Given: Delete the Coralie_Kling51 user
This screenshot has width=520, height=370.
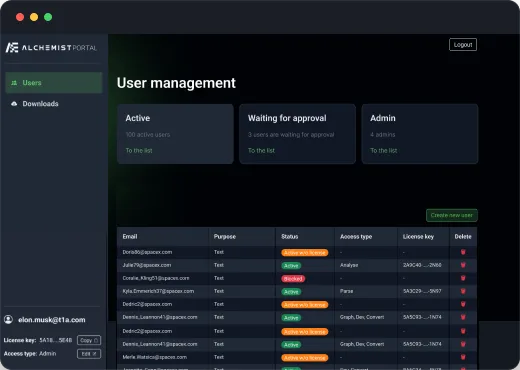Looking at the screenshot, I should pos(463,278).
